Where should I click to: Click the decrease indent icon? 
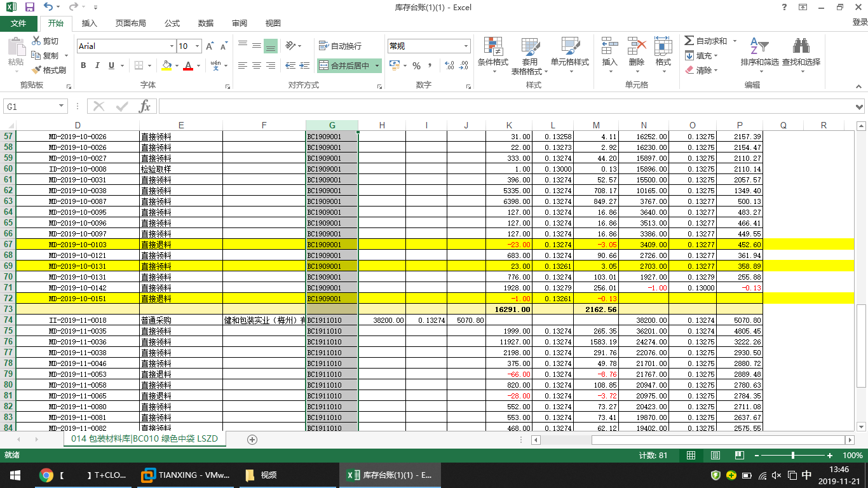(290, 65)
